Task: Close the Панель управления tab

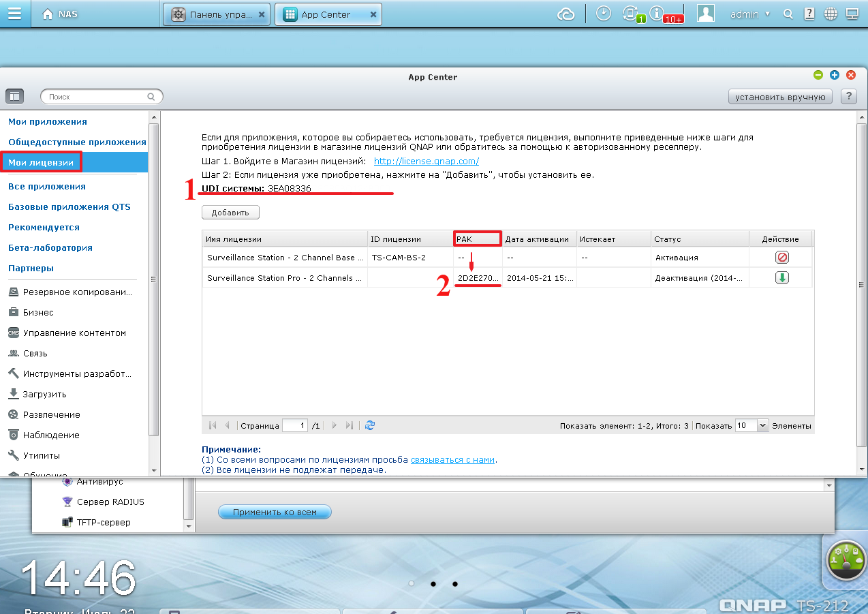Action: point(262,14)
